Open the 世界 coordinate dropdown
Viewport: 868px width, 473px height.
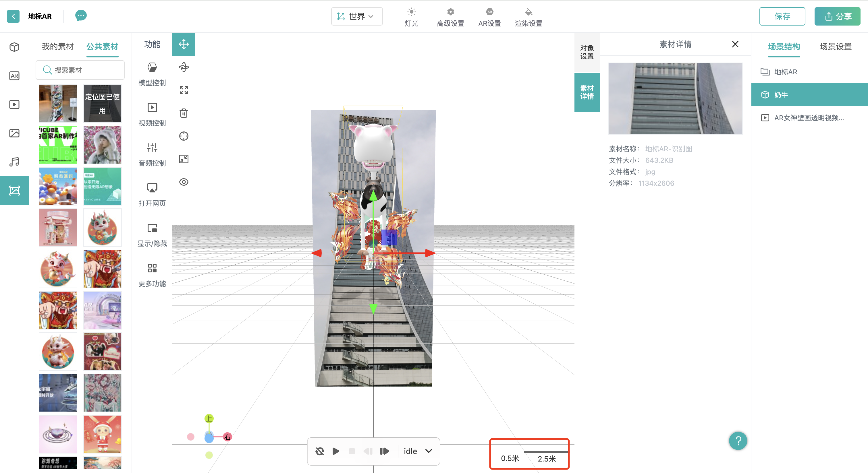[356, 16]
